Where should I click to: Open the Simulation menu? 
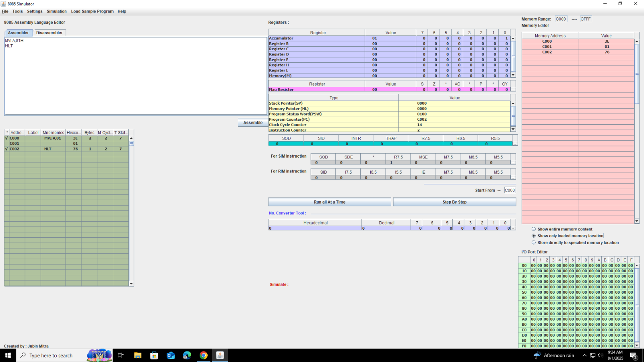point(57,11)
